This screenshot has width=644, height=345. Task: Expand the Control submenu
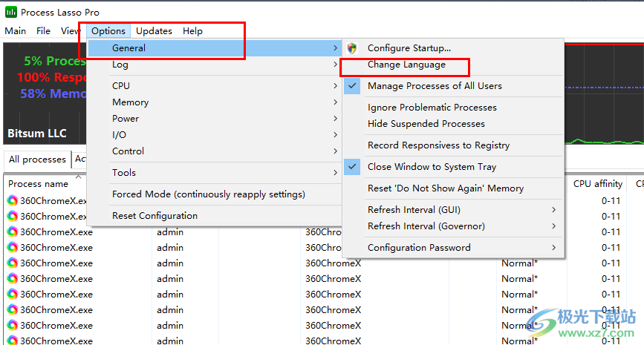point(215,151)
